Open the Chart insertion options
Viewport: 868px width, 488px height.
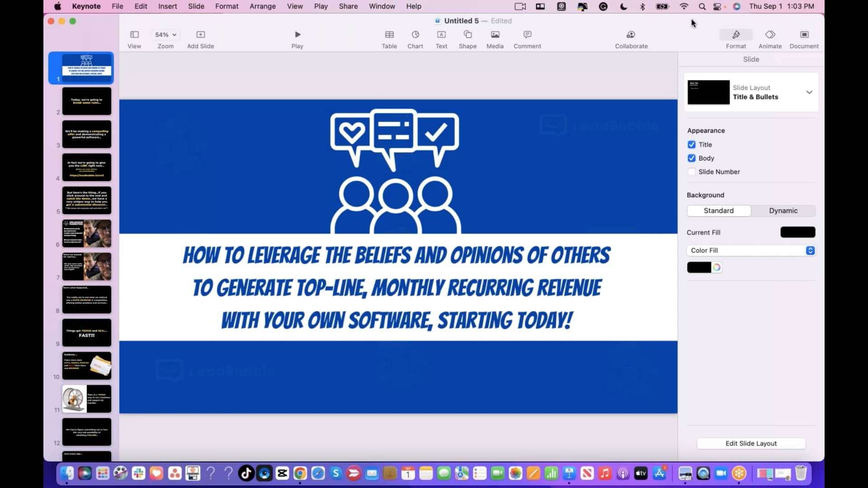coord(415,38)
